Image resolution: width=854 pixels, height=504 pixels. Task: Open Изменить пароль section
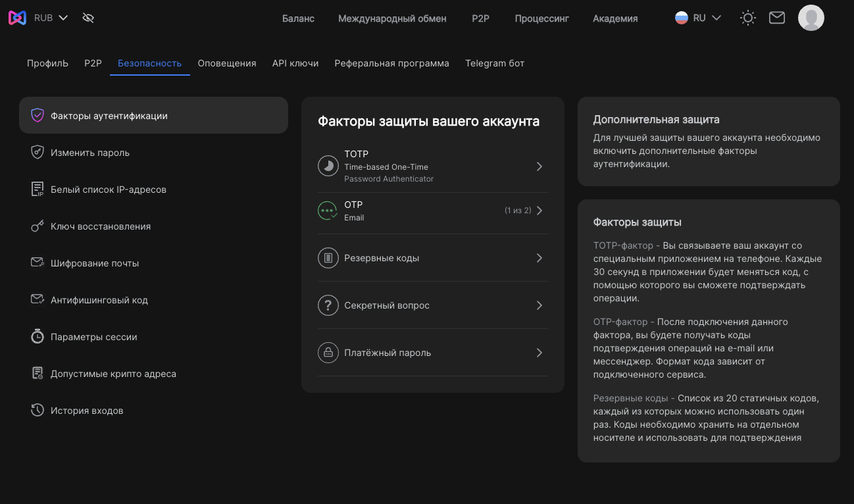click(x=90, y=153)
